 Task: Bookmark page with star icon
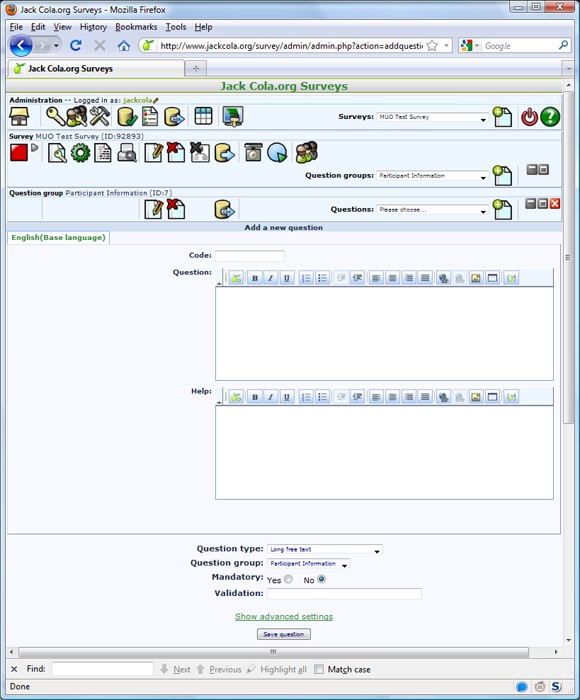432,46
